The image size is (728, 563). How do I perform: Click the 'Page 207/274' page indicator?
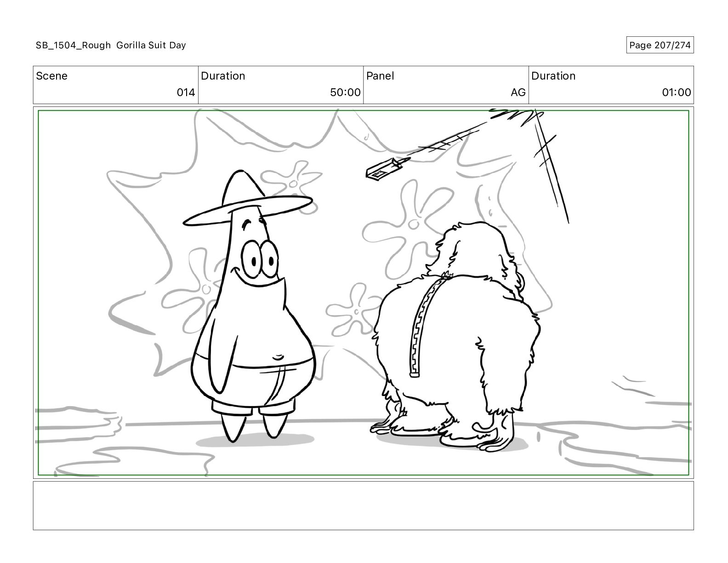tap(660, 45)
